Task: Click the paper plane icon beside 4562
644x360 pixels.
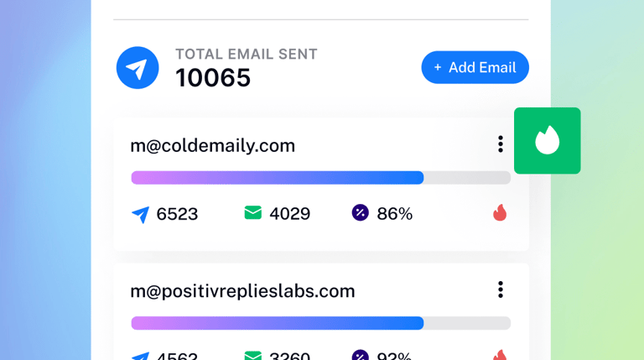Action: click(141, 357)
